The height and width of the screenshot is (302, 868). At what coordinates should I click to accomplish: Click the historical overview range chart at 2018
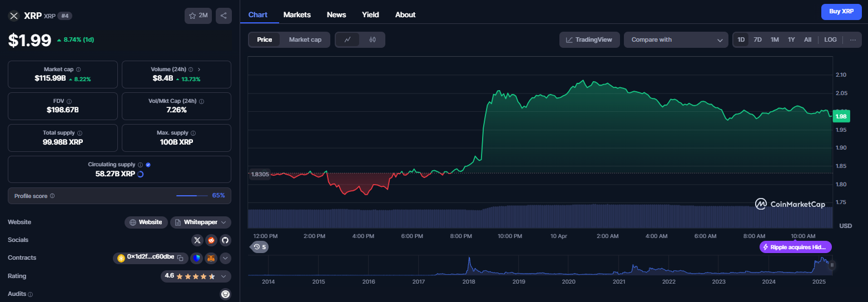(x=469, y=266)
